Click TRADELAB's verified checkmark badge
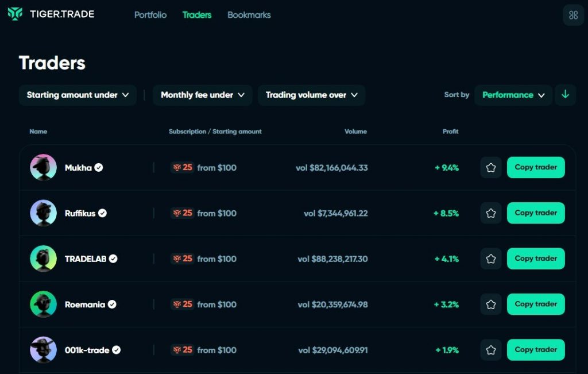The height and width of the screenshot is (374, 588). 113,259
